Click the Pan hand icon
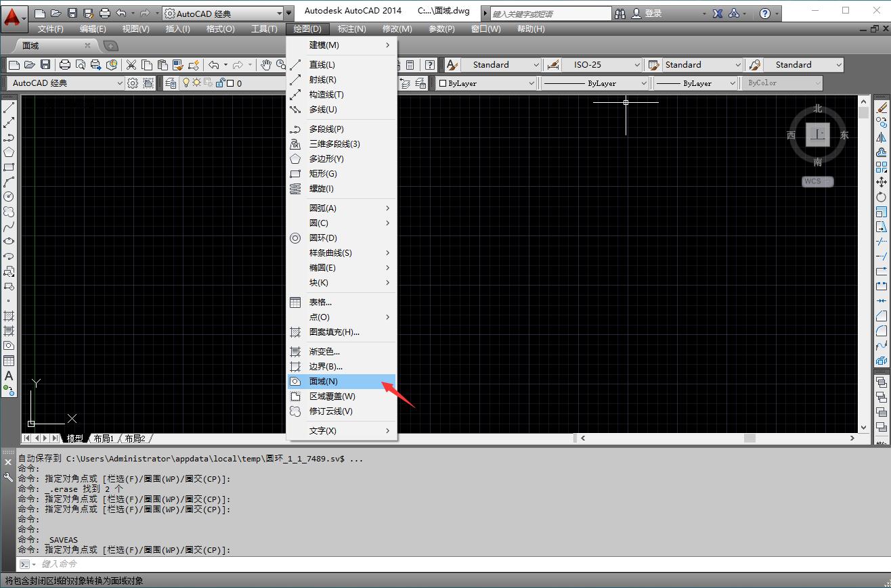This screenshot has width=891, height=588. [x=266, y=65]
